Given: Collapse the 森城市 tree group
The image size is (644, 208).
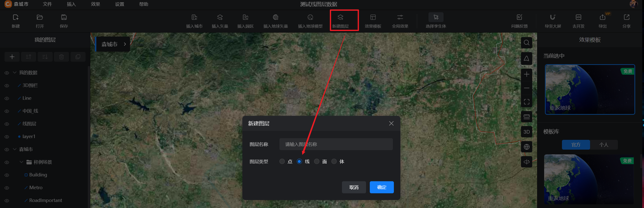Looking at the screenshot, I should coord(15,149).
